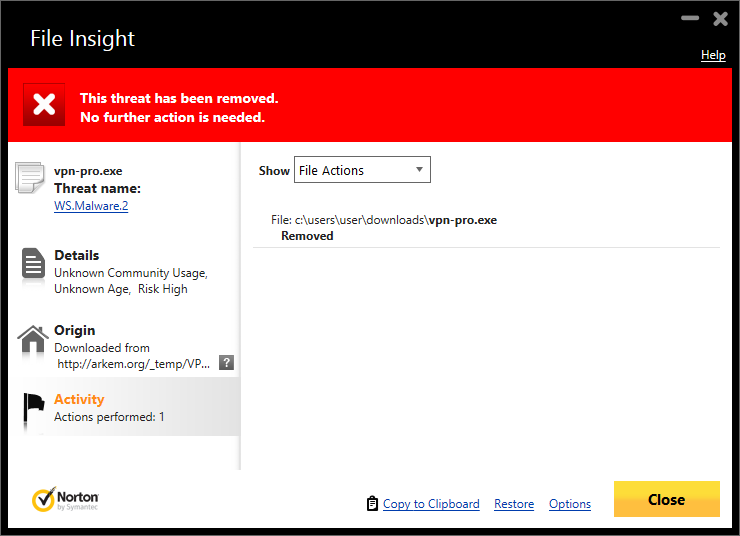Screen dimensions: 740x536
Task: Open the Options link
Action: coord(570,504)
